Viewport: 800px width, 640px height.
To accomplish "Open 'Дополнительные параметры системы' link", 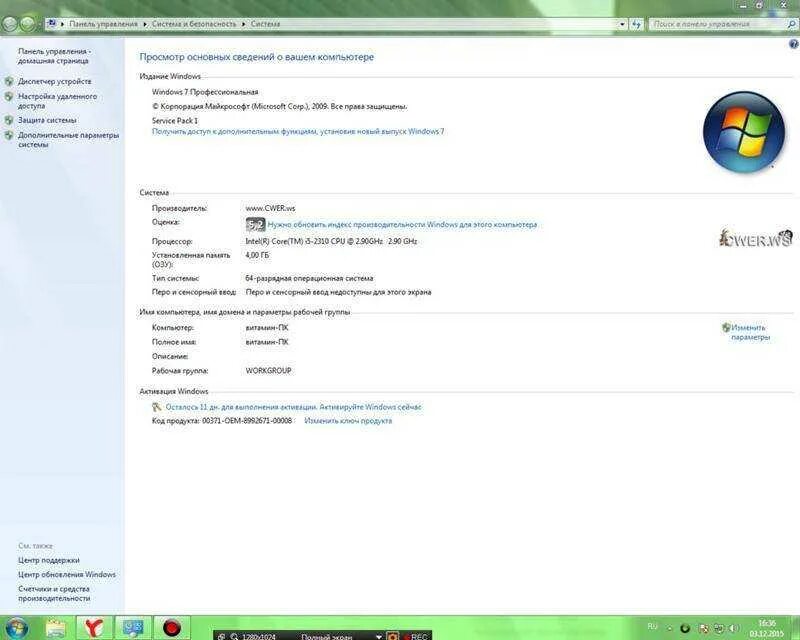I will 68,140.
